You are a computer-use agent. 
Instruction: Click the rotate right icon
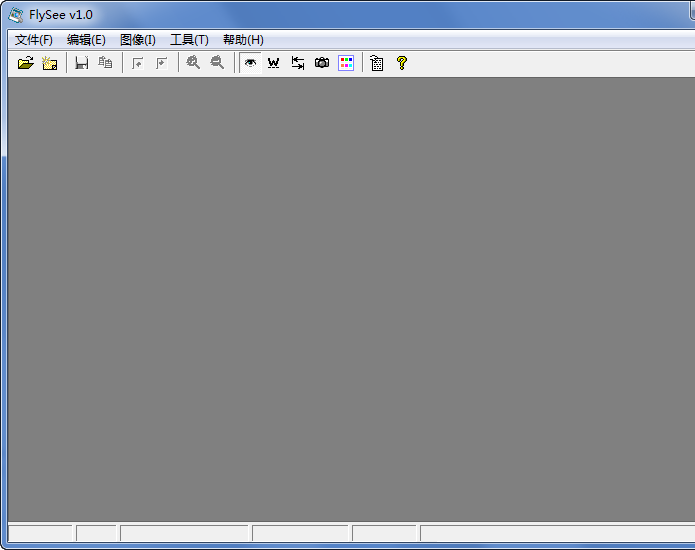click(x=161, y=63)
